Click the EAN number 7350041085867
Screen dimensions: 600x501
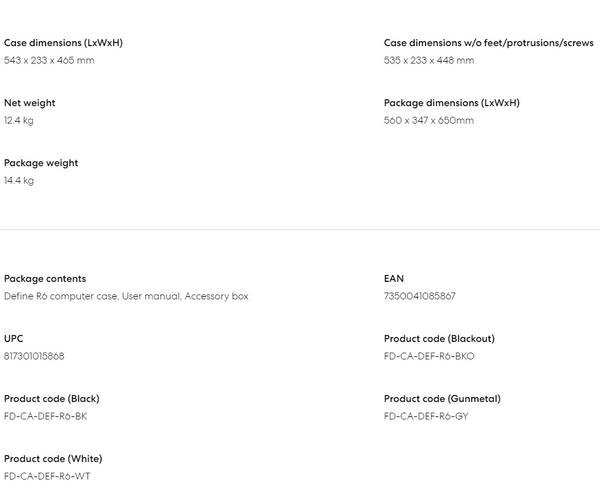pyautogui.click(x=420, y=297)
